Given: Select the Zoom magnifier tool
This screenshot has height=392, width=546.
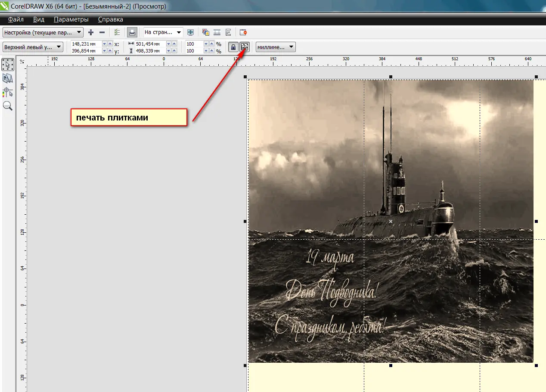Looking at the screenshot, I should 8,106.
